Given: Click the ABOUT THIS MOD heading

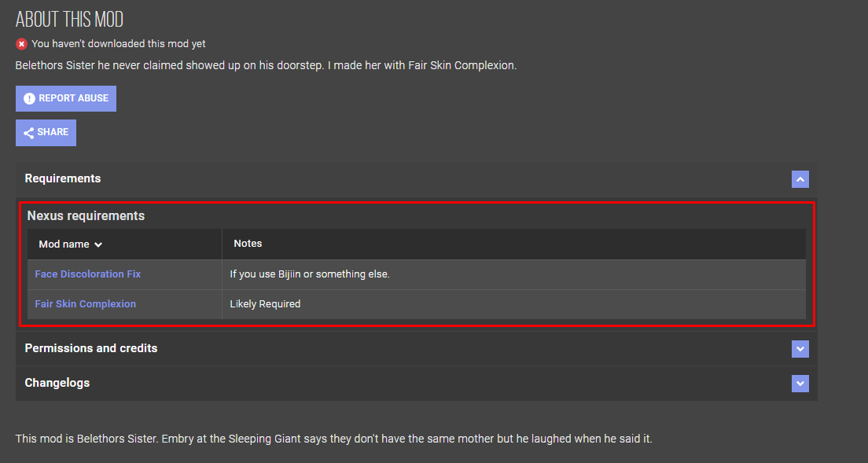Looking at the screenshot, I should (x=69, y=19).
